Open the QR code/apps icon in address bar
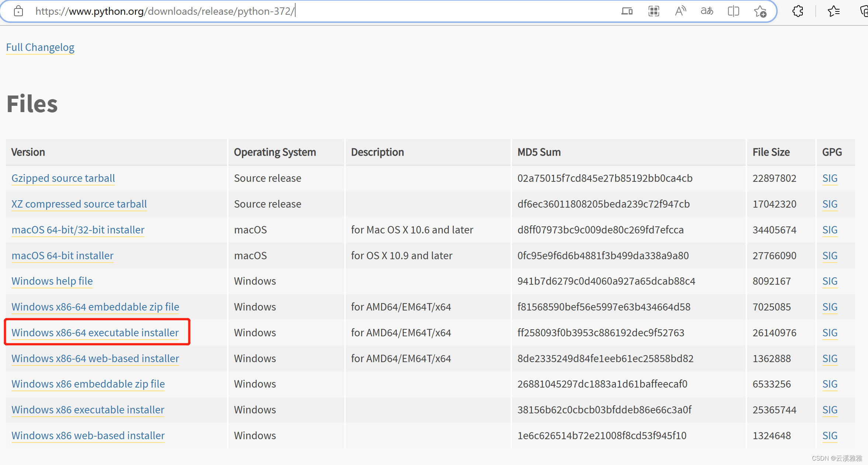Viewport: 868px width, 465px height. click(x=653, y=11)
